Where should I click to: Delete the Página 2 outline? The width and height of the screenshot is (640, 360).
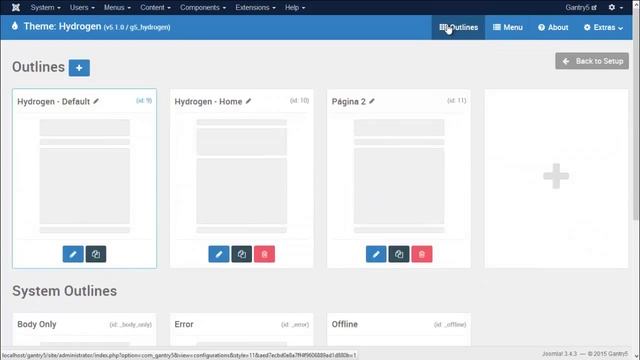point(422,254)
